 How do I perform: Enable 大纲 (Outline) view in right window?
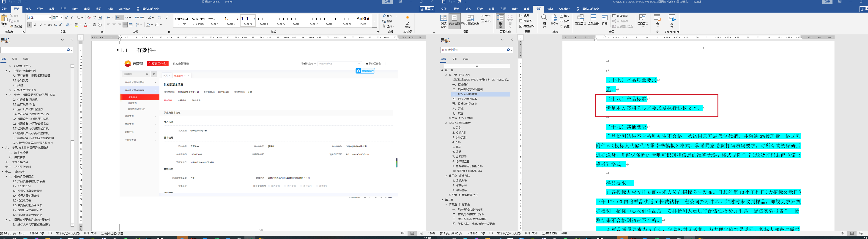click(x=486, y=16)
